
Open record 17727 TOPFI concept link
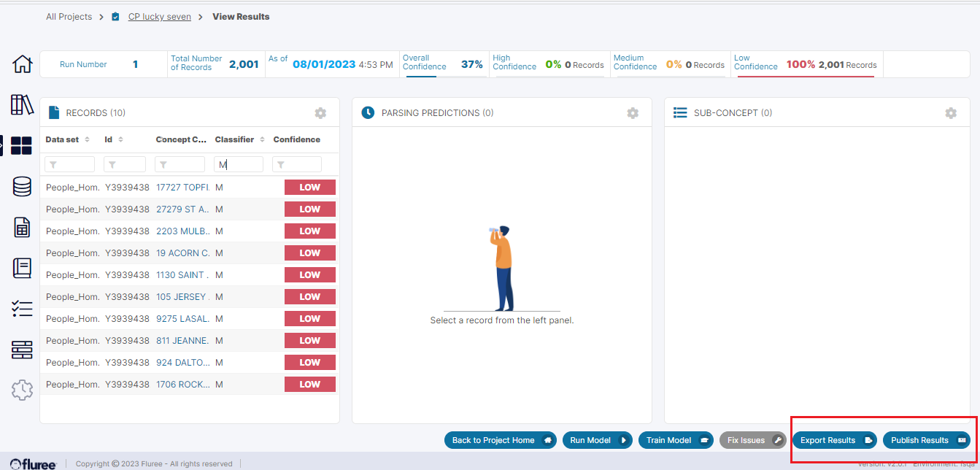[x=182, y=188]
